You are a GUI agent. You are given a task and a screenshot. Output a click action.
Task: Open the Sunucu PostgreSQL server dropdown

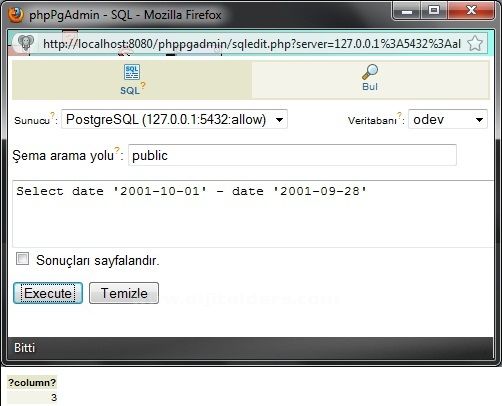pyautogui.click(x=174, y=119)
